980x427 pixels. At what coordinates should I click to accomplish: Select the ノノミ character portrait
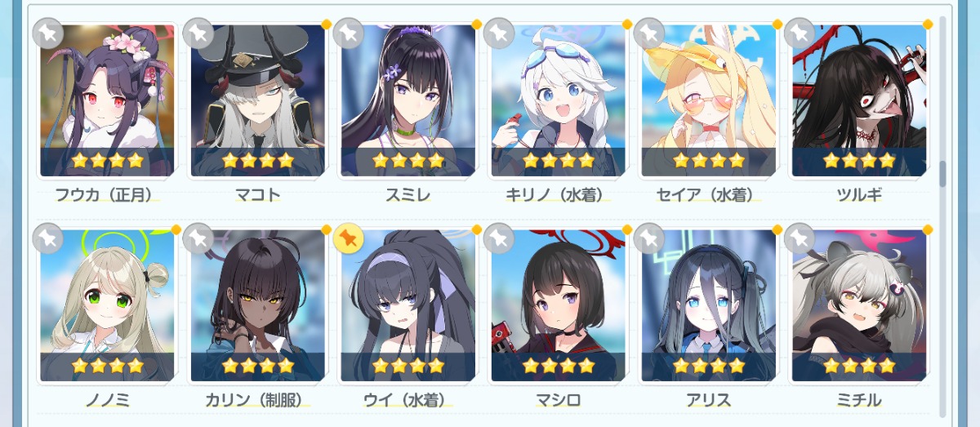click(107, 306)
